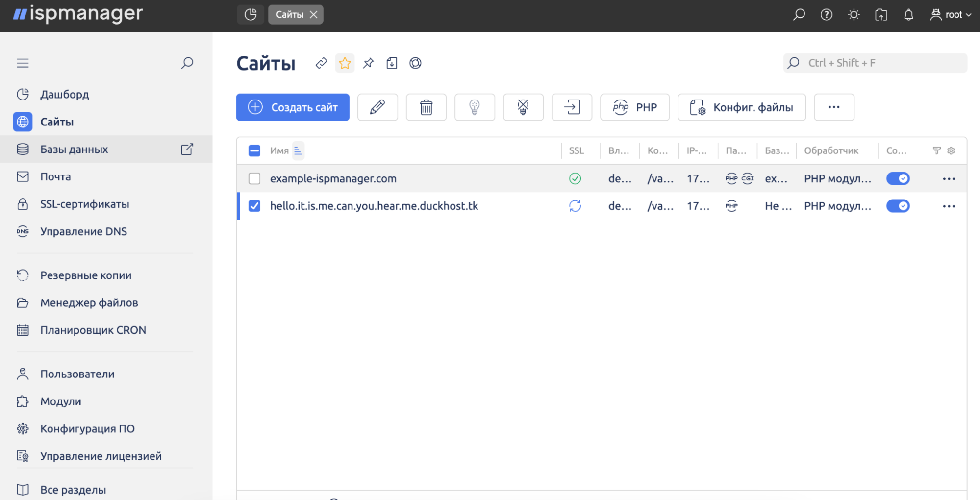Click the Создать сайт button
Screen dimensions: 980x500
(x=293, y=107)
